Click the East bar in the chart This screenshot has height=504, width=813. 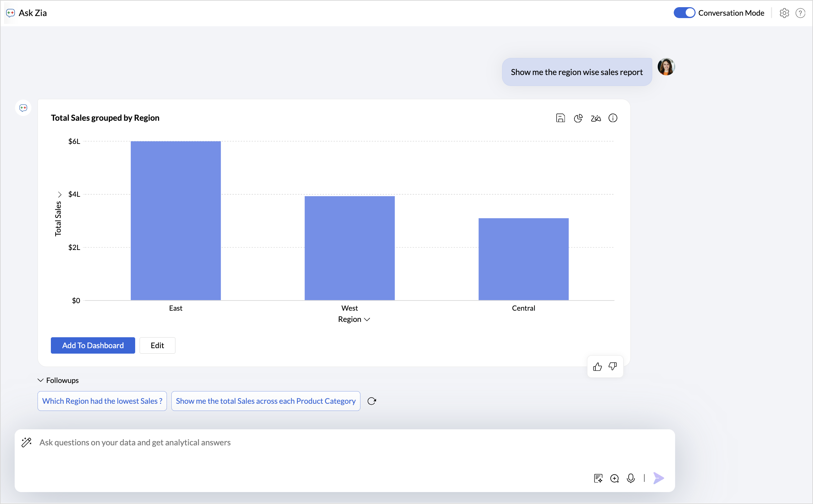click(x=176, y=220)
